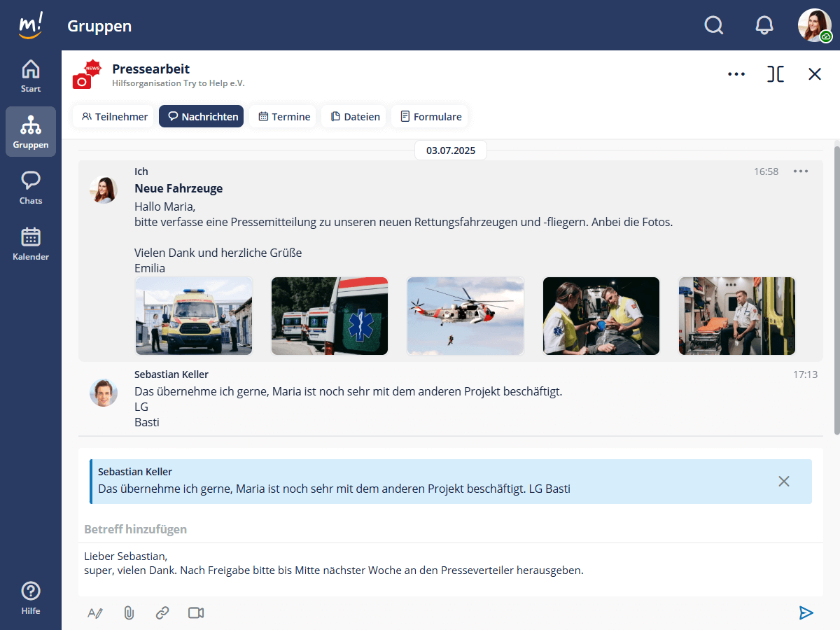Click the Sebastian Keller sender name

[x=171, y=374]
